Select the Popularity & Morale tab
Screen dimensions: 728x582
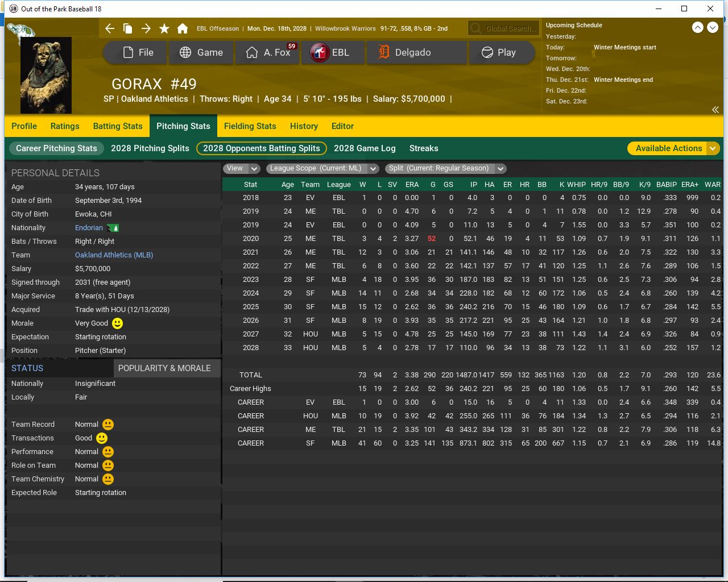point(164,368)
